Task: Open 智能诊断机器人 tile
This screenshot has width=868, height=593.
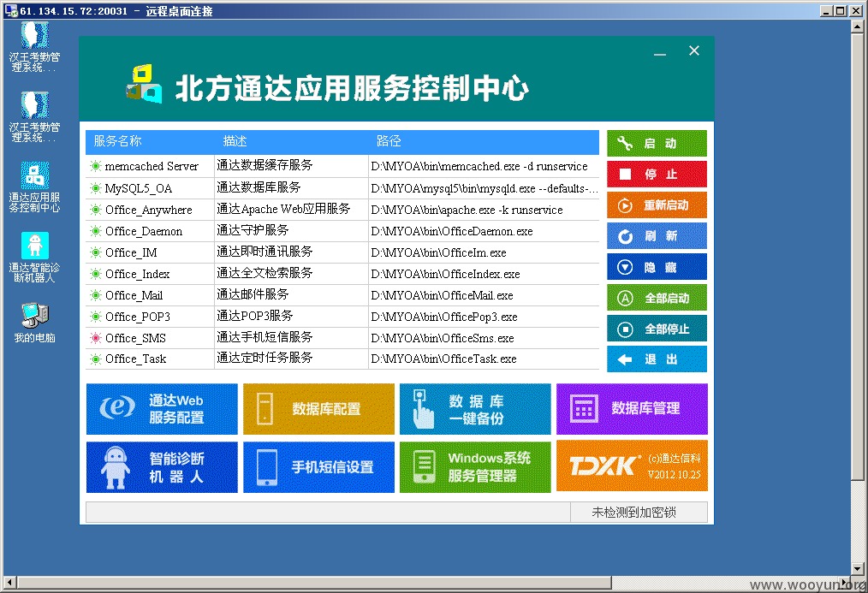Action: click(162, 467)
